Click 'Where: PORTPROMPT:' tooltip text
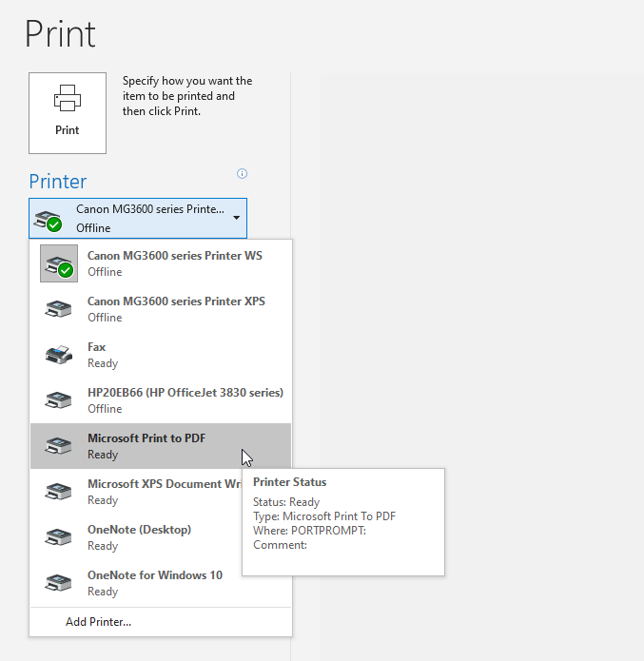Viewport: 644px width, 661px height. click(309, 531)
